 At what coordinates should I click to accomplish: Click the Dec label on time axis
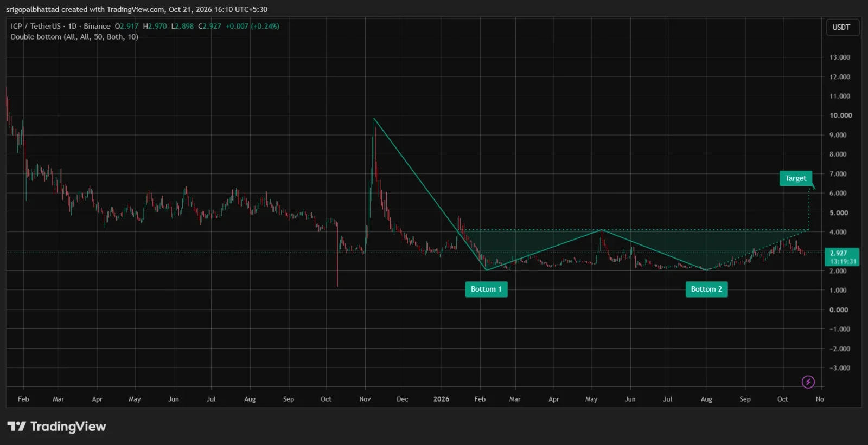[x=403, y=399]
